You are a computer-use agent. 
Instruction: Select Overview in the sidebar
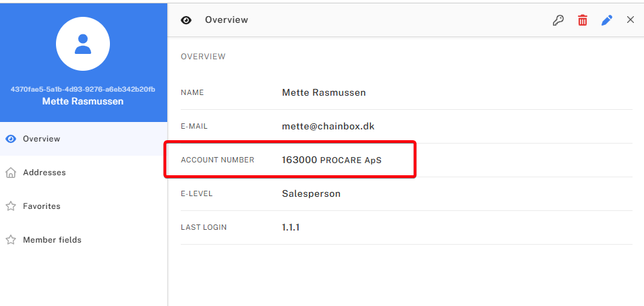[x=84, y=139]
